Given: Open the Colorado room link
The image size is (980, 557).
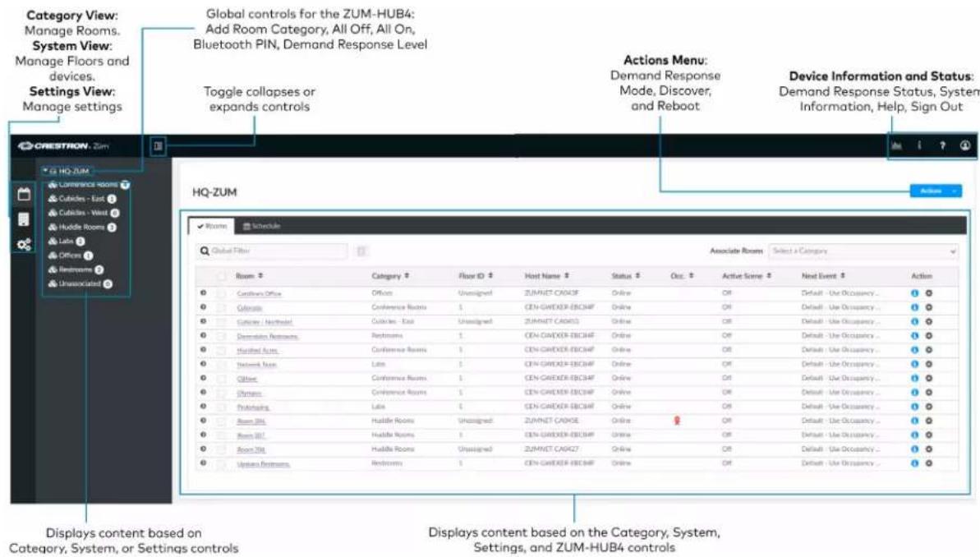Looking at the screenshot, I should [x=250, y=307].
